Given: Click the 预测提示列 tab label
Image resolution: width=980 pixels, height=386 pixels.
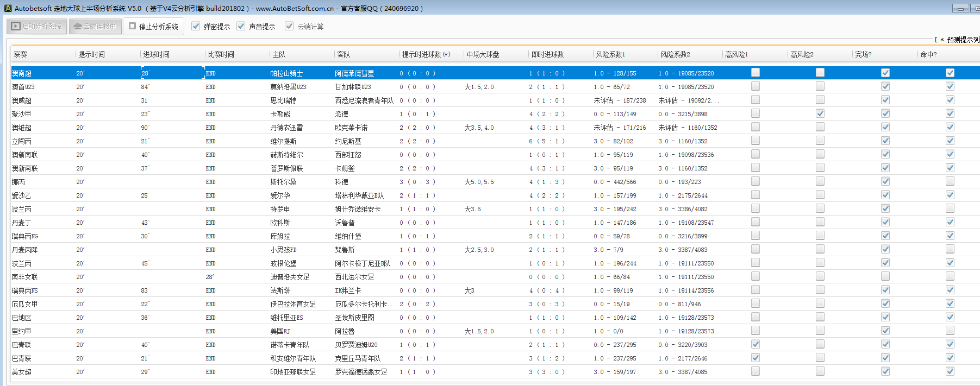Looking at the screenshot, I should pyautogui.click(x=963, y=40).
